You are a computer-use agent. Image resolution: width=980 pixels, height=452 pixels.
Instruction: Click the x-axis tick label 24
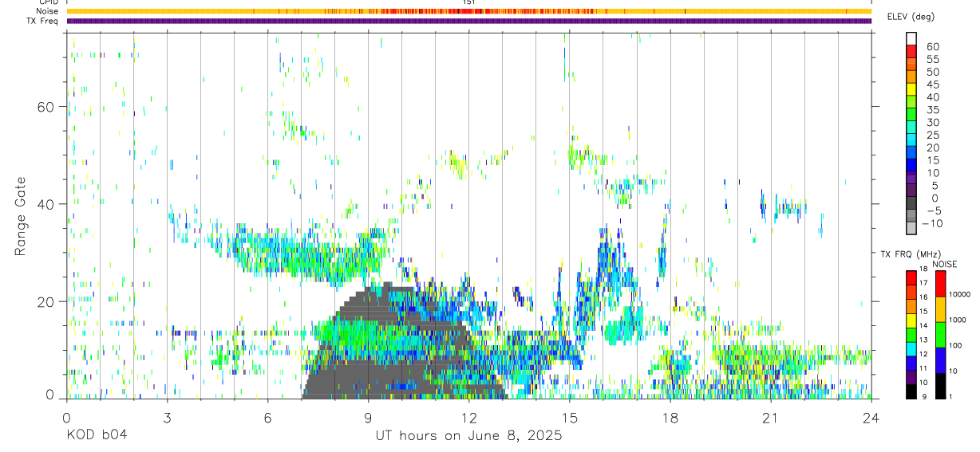(x=871, y=417)
